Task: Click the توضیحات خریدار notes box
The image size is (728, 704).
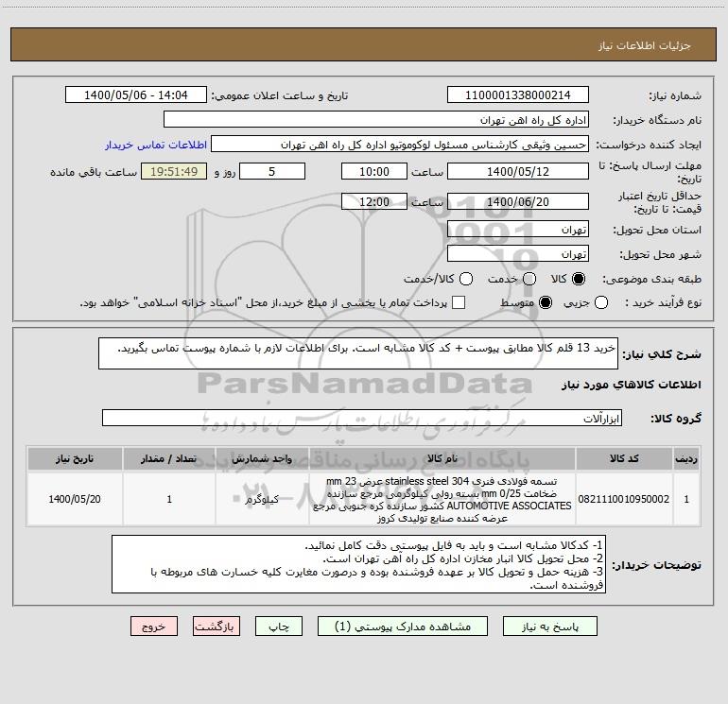Action: coord(358,564)
